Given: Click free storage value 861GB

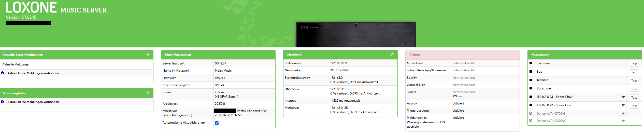Looking at the screenshot, I should point(219,85).
